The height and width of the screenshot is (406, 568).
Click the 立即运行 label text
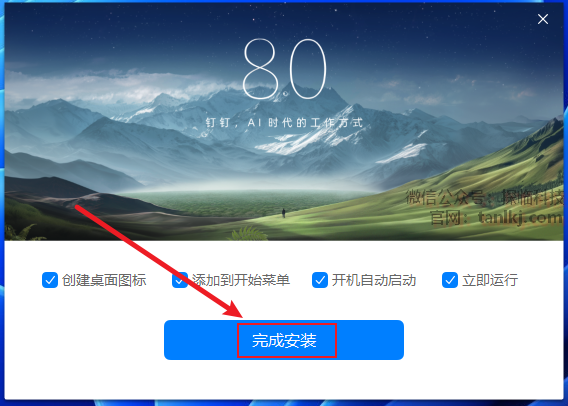[490, 280]
